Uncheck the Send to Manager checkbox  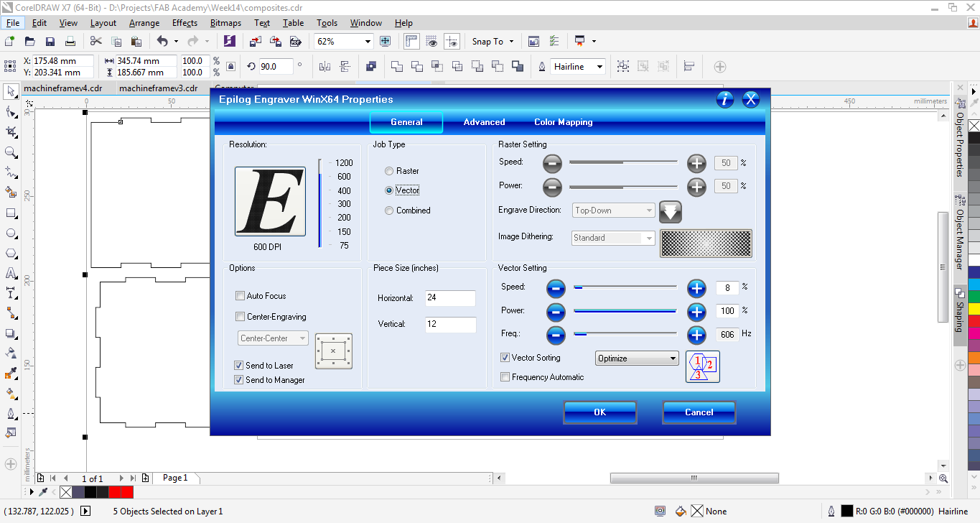(240, 380)
